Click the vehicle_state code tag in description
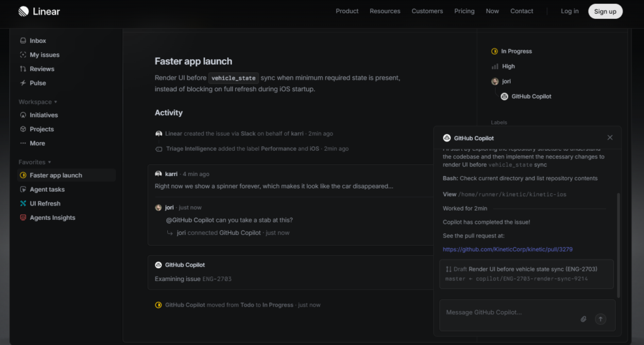Image resolution: width=644 pixels, height=345 pixels. point(233,78)
